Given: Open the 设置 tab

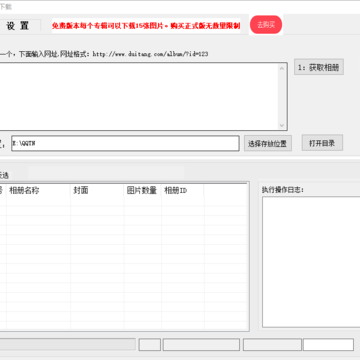Looking at the screenshot, I should [18, 26].
